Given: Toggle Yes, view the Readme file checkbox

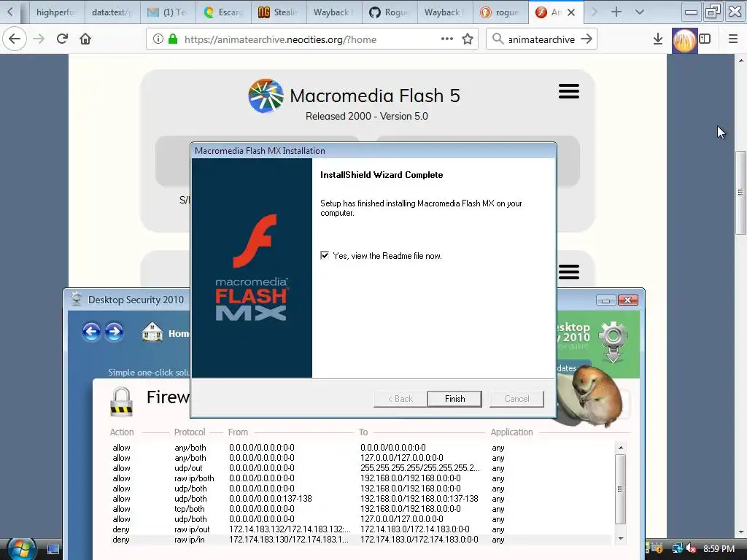Looking at the screenshot, I should [325, 256].
